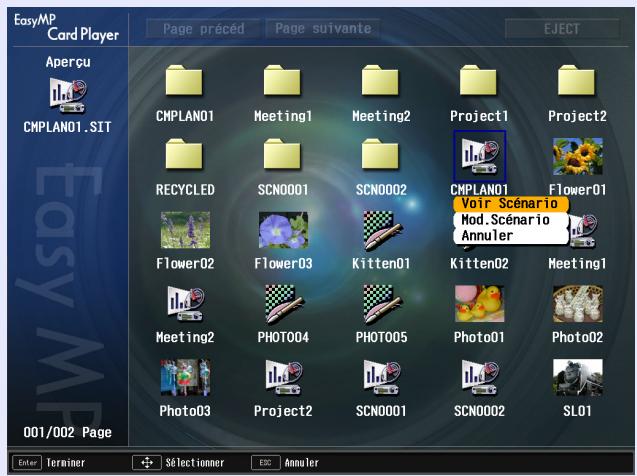Choose Annuler in the popup menu

(511, 236)
